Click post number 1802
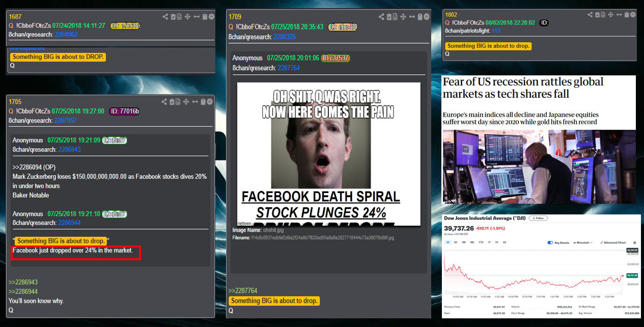644x327 pixels. (451, 15)
